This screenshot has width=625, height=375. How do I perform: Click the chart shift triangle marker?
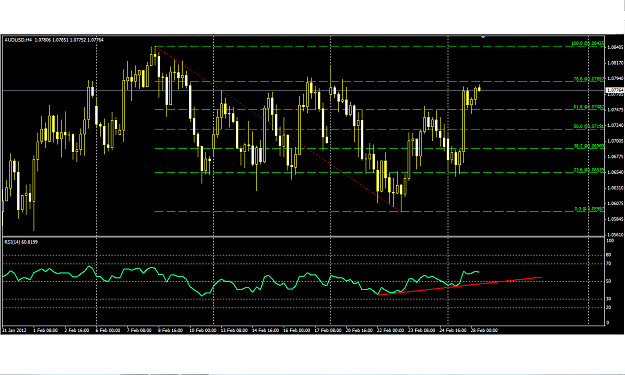point(483,37)
